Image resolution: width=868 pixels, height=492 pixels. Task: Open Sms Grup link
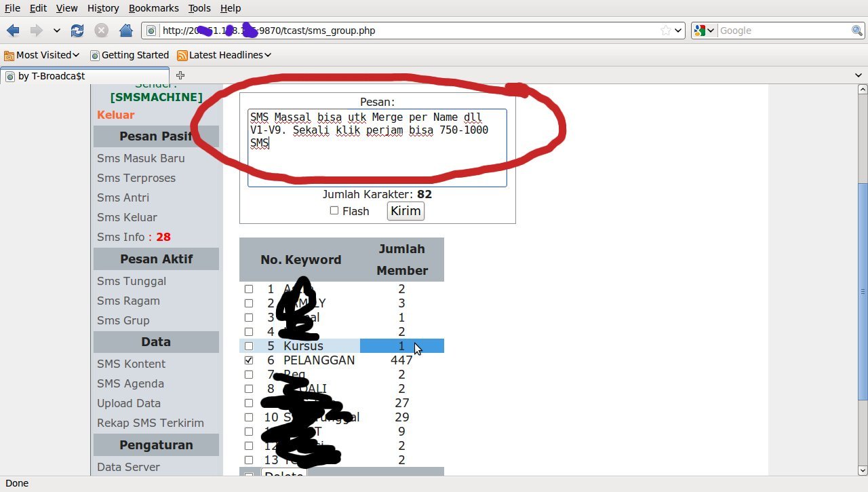point(123,320)
